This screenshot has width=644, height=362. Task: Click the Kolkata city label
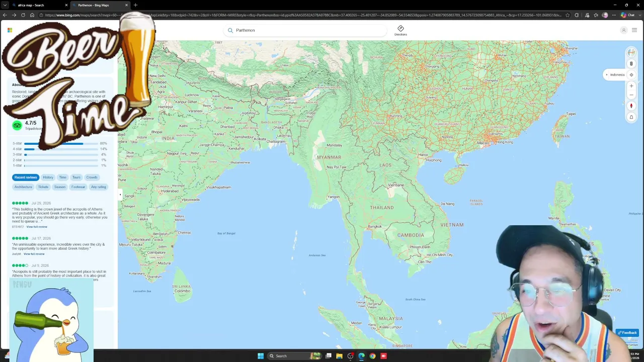(260, 139)
